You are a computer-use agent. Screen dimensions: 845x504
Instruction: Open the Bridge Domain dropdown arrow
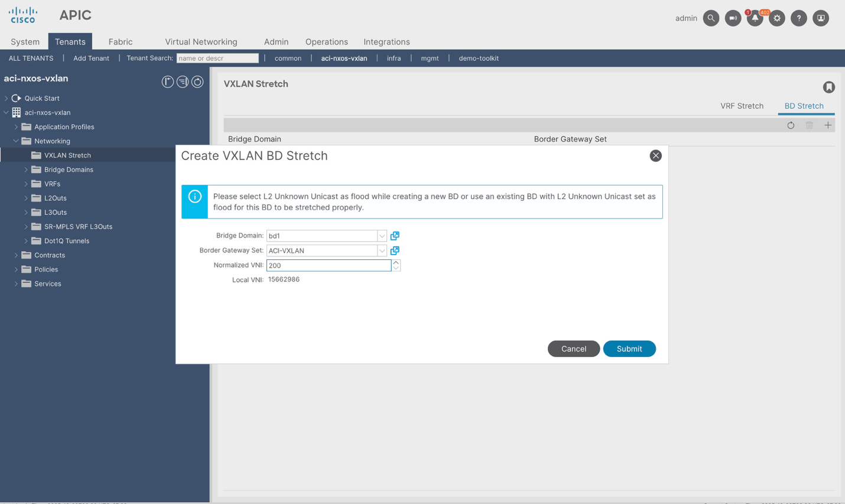point(382,236)
